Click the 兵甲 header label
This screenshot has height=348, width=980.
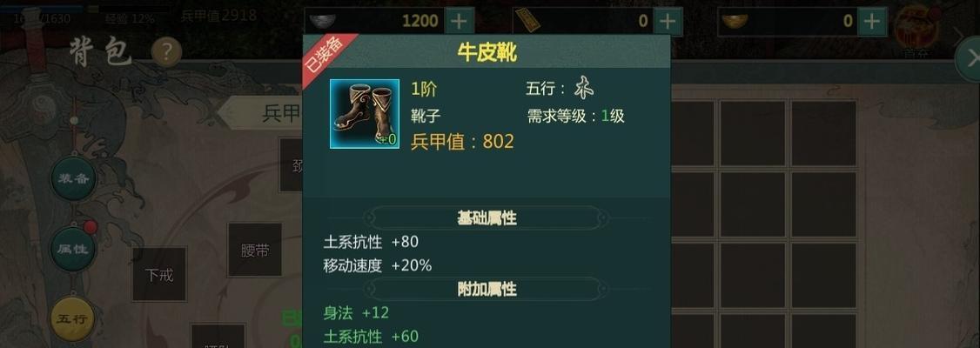[281, 114]
